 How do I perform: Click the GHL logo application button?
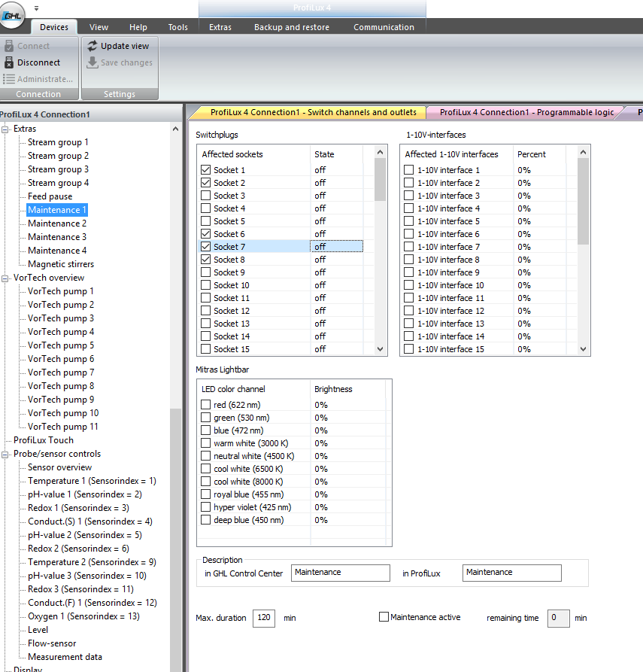[x=12, y=15]
